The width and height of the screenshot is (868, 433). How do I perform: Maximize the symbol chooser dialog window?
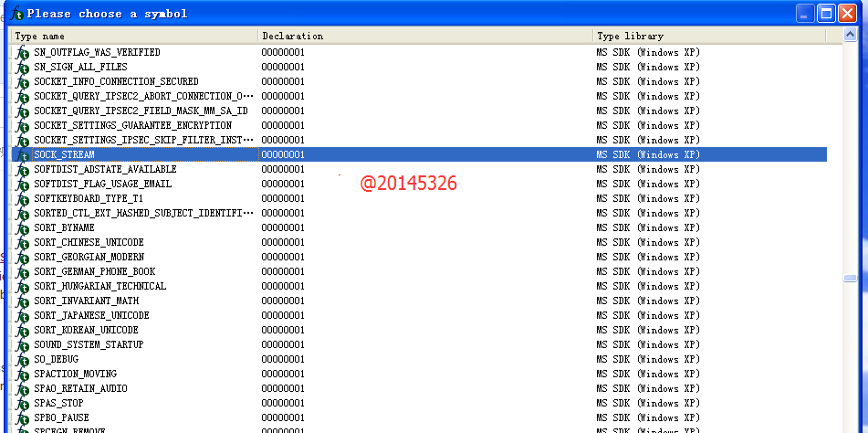(x=825, y=13)
